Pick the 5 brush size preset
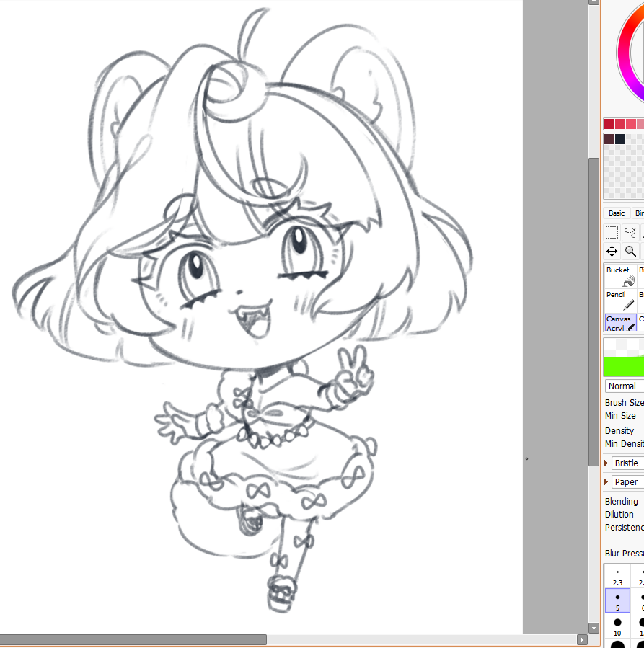 click(617, 600)
